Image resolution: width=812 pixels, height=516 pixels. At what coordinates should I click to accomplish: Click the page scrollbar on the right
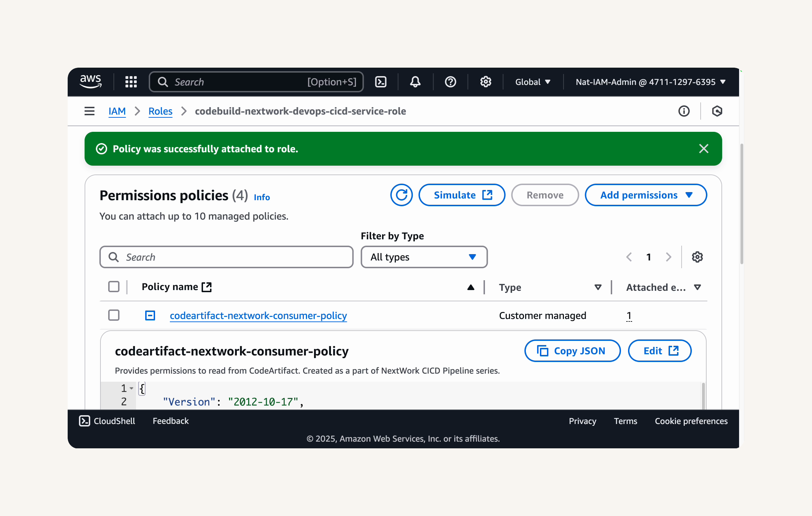pos(742,204)
